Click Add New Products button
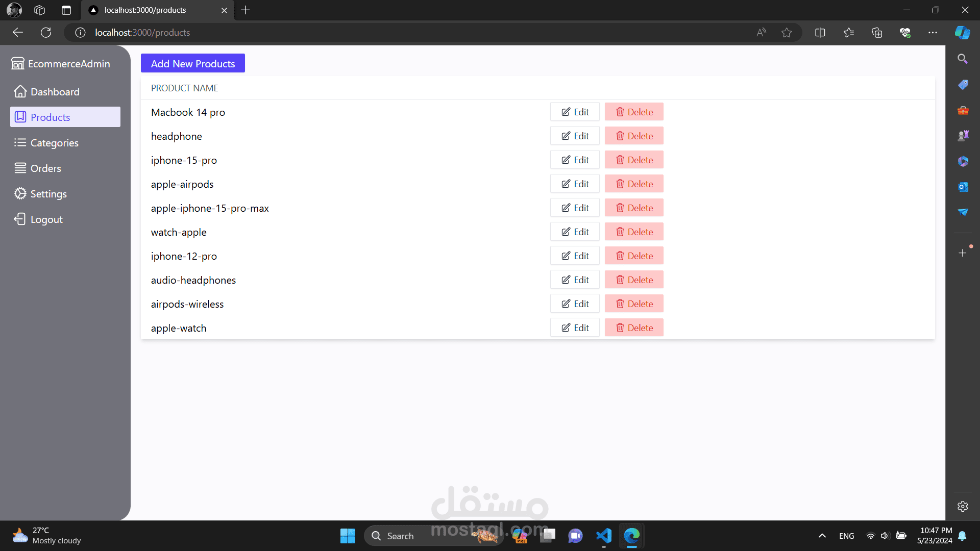 (x=192, y=64)
